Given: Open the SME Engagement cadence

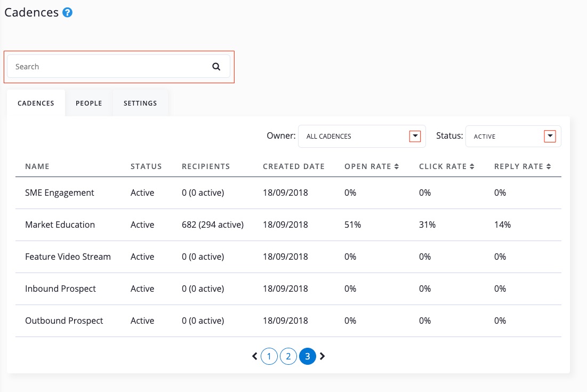Looking at the screenshot, I should (x=59, y=193).
